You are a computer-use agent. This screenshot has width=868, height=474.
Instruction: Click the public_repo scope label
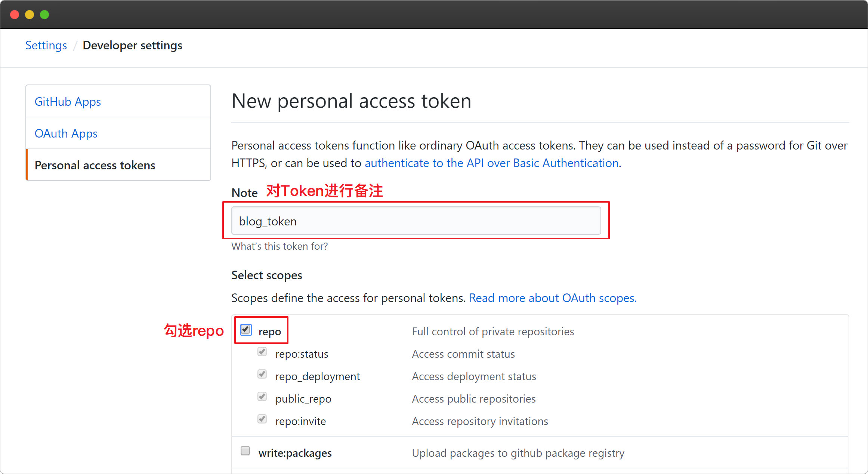pos(303,399)
